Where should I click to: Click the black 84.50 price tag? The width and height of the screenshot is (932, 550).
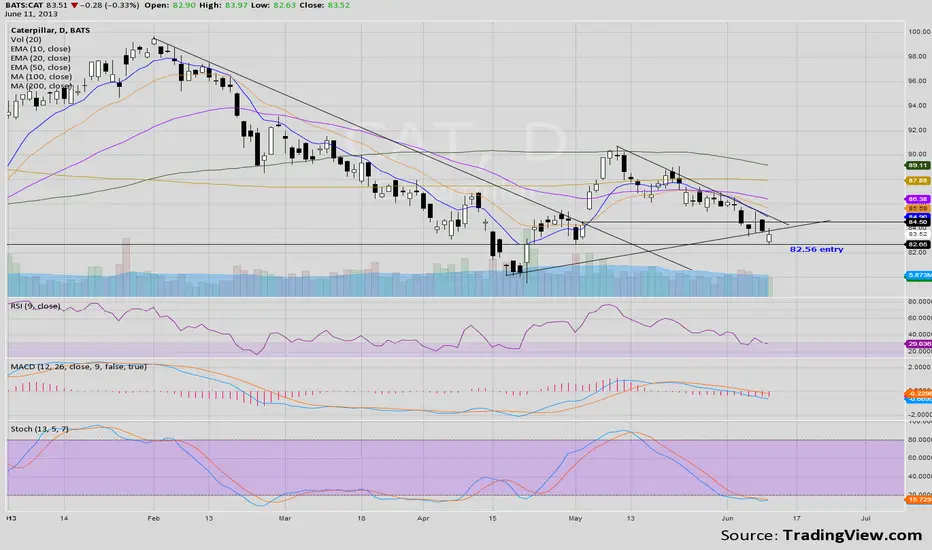pos(918,222)
